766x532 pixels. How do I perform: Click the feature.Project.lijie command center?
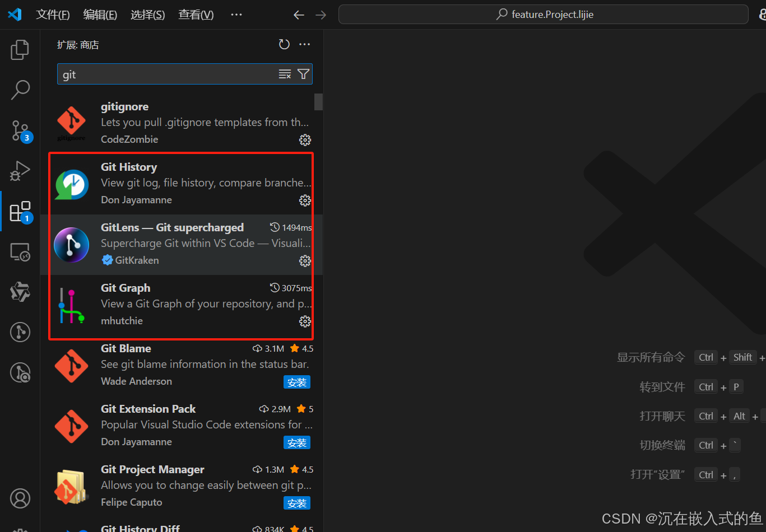(543, 15)
